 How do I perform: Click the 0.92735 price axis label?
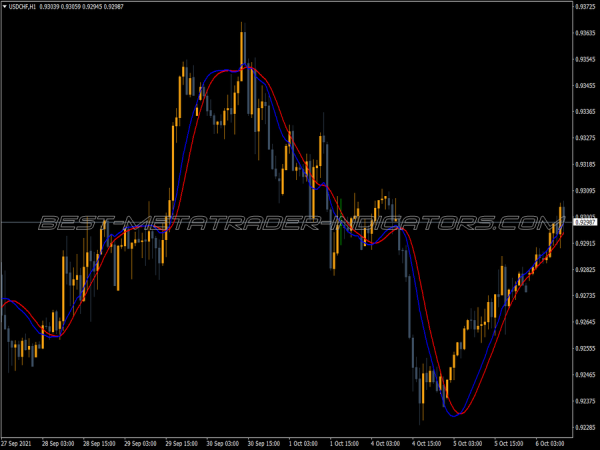coord(585,296)
